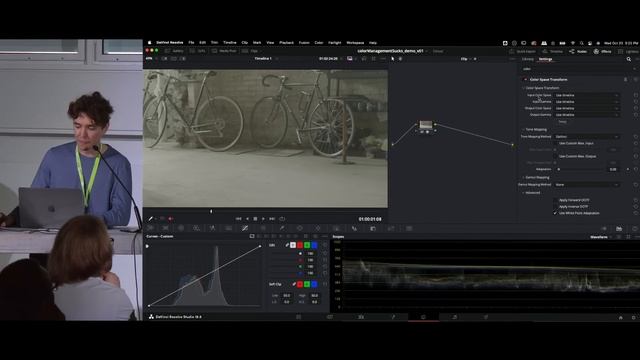
Task: Switch to the Library tab
Action: tap(528, 59)
